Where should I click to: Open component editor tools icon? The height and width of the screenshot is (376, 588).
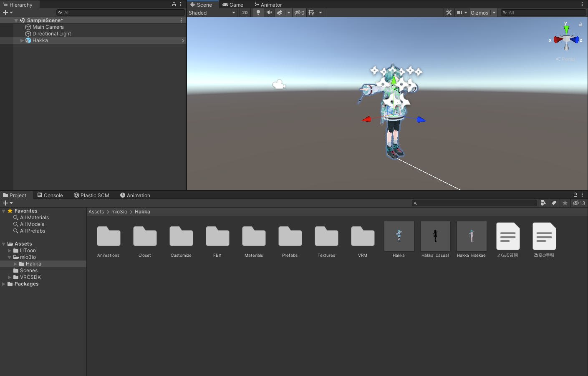click(449, 13)
